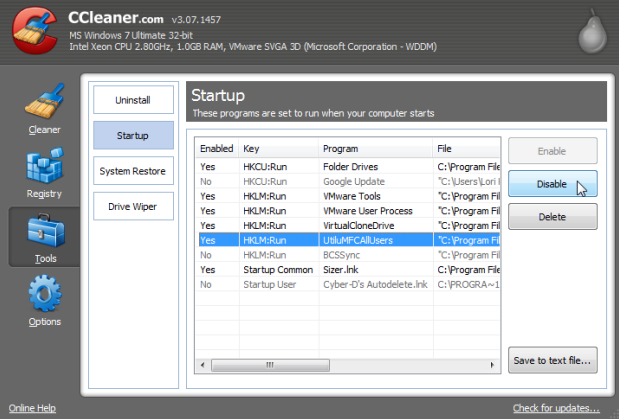This screenshot has width=619, height=419.
Task: Select the VMware Tools row
Action: coord(348,196)
